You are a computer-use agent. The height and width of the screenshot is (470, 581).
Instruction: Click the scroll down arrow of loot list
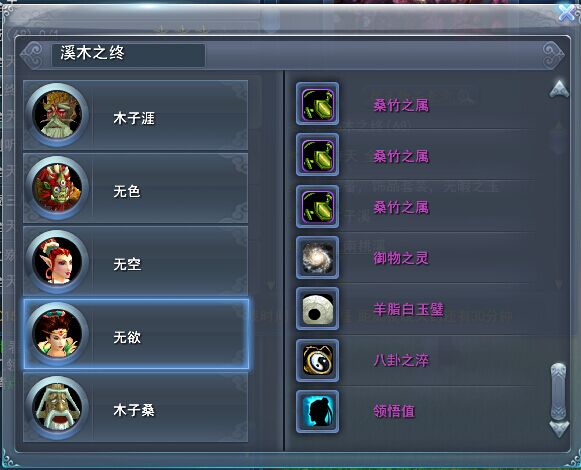559,429
